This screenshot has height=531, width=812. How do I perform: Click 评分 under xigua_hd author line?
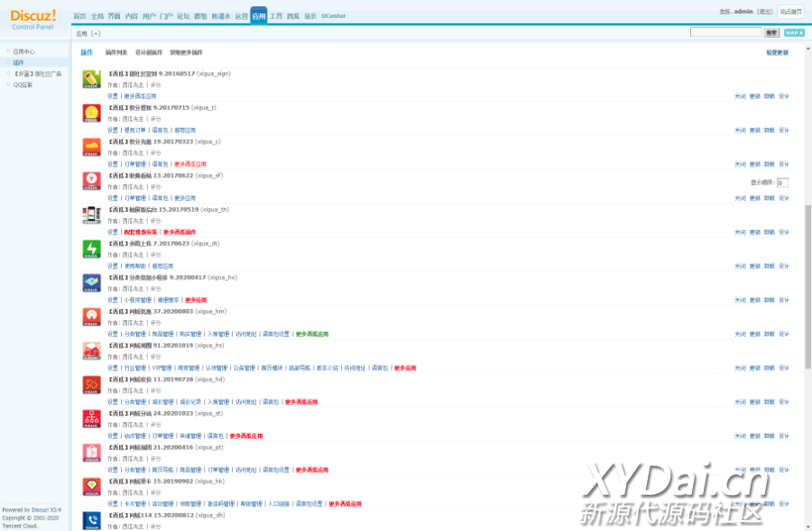pos(155,390)
